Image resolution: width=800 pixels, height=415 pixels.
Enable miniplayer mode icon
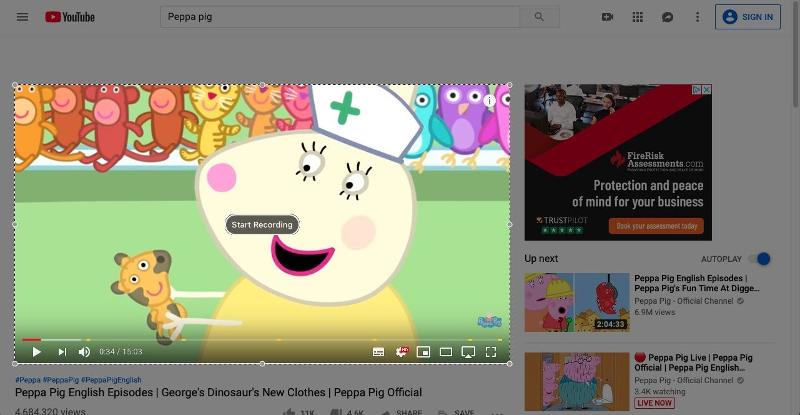point(423,352)
